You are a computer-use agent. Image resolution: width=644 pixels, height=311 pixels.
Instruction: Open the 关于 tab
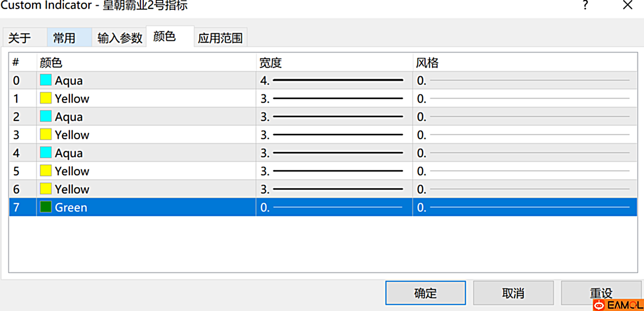[x=20, y=38]
